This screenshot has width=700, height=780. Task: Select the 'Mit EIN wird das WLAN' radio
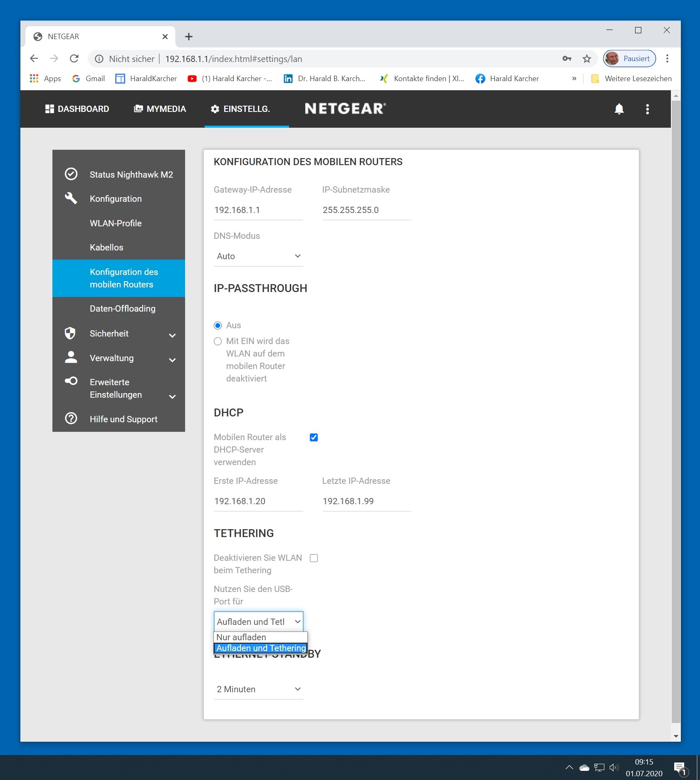[218, 342]
